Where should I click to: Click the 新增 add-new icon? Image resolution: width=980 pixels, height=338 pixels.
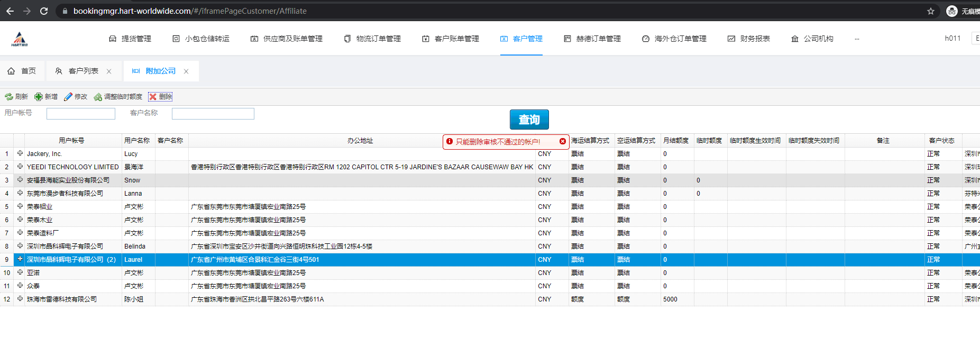[x=39, y=97]
